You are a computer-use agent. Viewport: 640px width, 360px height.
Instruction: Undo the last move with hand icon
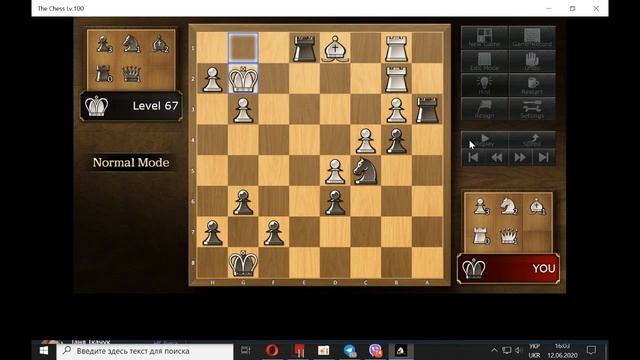[532, 62]
